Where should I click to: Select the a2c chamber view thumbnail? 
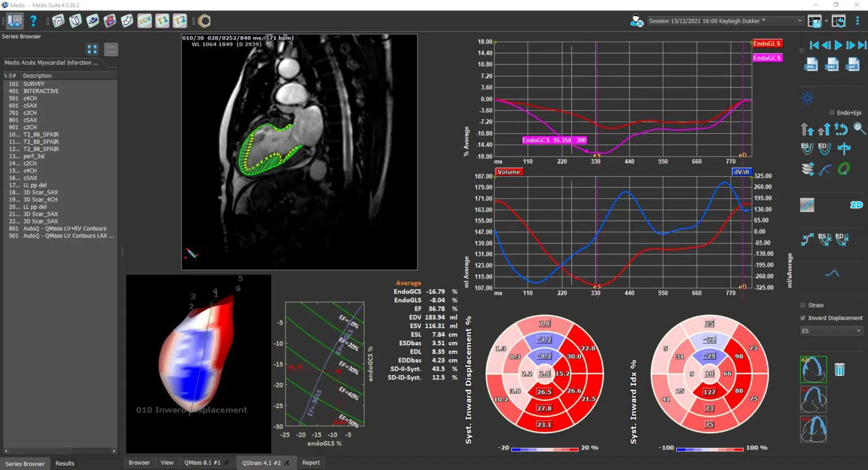click(813, 369)
